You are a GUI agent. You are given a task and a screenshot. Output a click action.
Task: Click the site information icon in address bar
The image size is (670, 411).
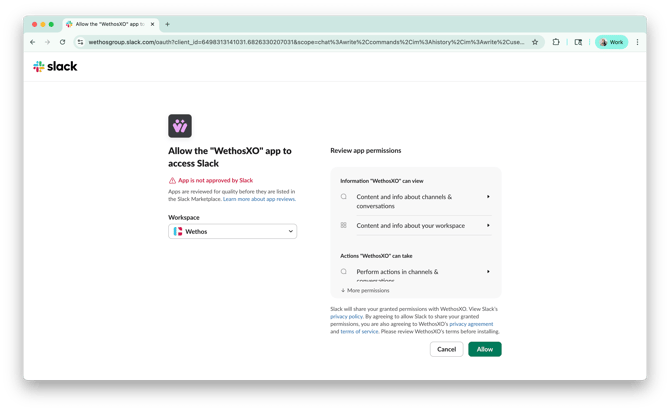(x=80, y=42)
